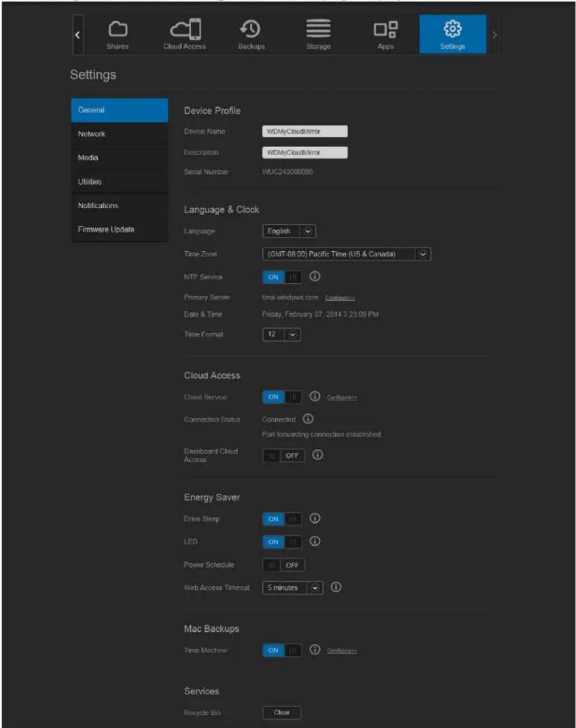
Task: Click right arrow of navigation bar
Action: tap(494, 35)
